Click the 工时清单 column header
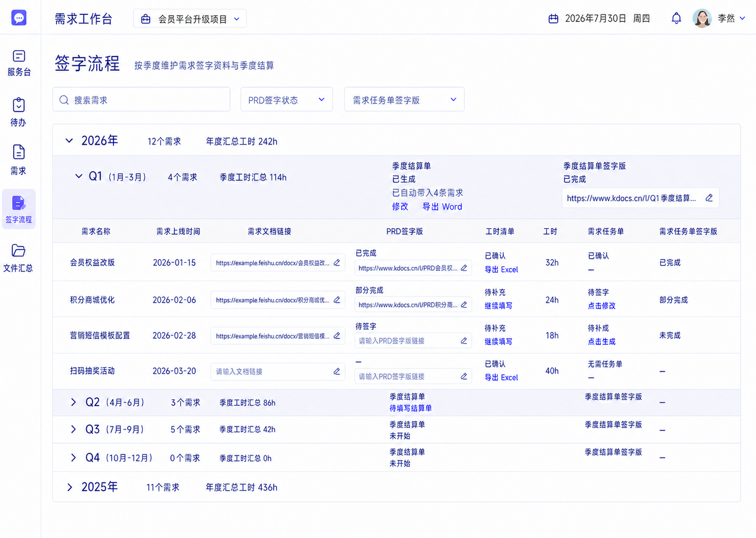The width and height of the screenshot is (756, 538). click(x=500, y=231)
